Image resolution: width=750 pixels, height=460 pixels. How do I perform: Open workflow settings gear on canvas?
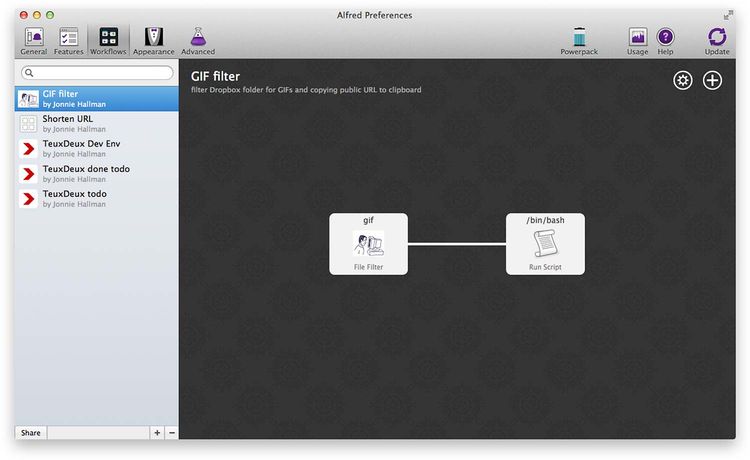(x=683, y=80)
